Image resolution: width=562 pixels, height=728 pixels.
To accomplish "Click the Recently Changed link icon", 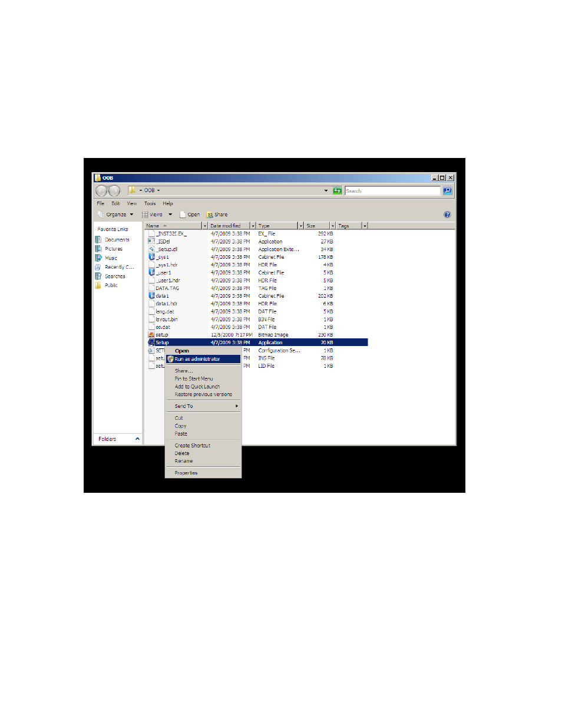I will point(98,267).
